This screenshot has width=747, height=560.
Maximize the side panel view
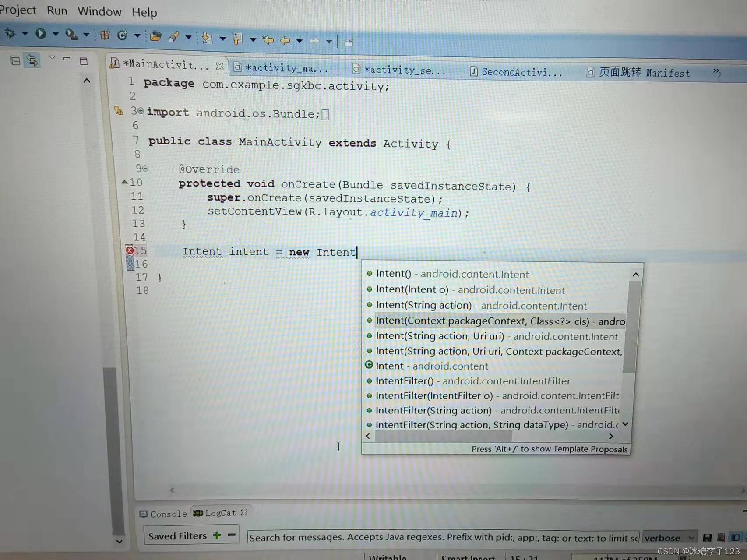84,61
